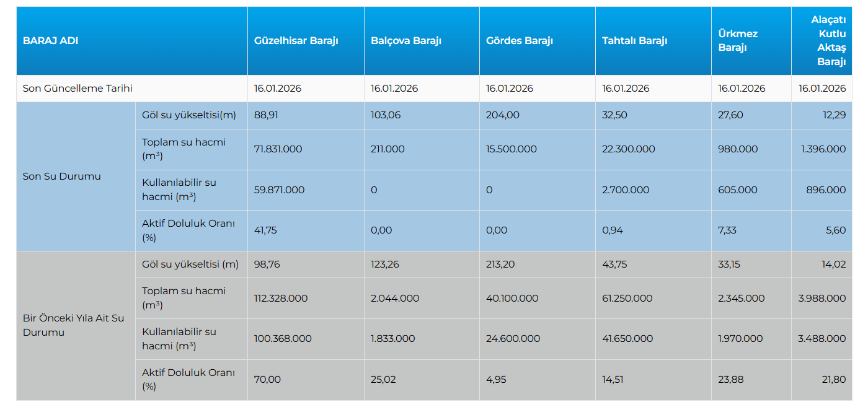This screenshot has height=415, width=868.
Task: Click Tahtalı's previous year volume 61.250.000
Action: (627, 299)
